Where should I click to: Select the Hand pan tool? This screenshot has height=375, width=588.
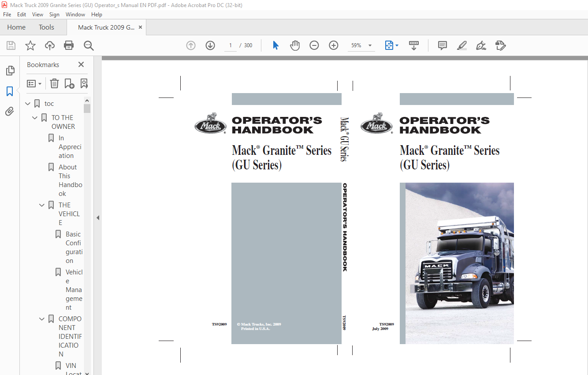[x=295, y=45]
